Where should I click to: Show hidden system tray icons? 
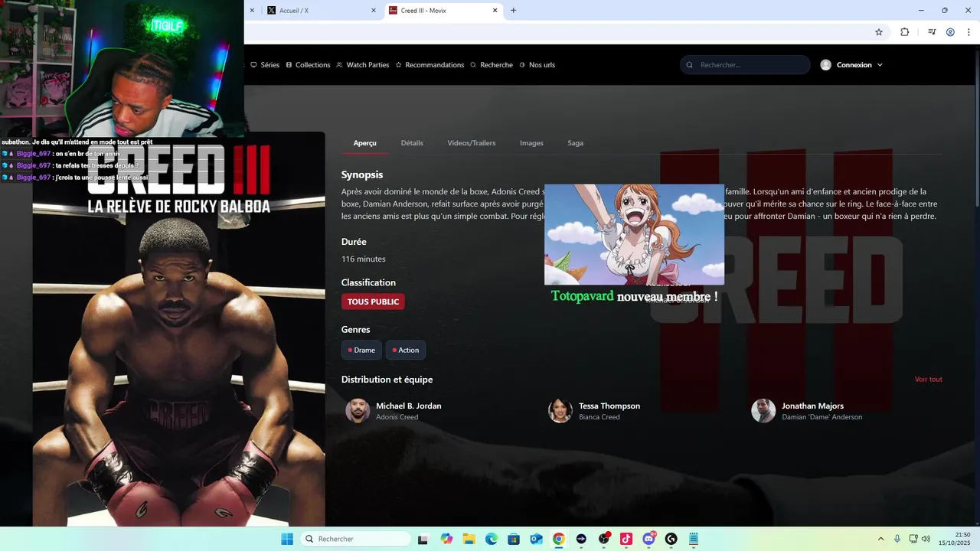[880, 539]
